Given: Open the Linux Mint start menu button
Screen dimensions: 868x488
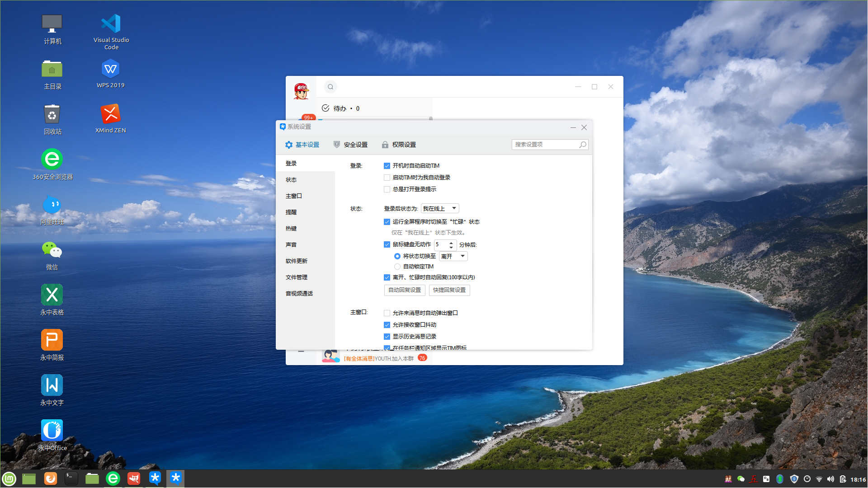Looking at the screenshot, I should [x=9, y=479].
